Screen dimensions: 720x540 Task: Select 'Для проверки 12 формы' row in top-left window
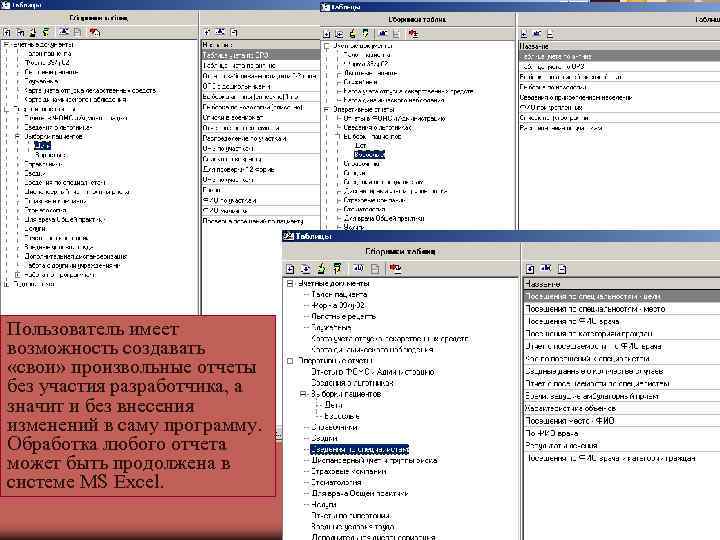pyautogui.click(x=261, y=169)
